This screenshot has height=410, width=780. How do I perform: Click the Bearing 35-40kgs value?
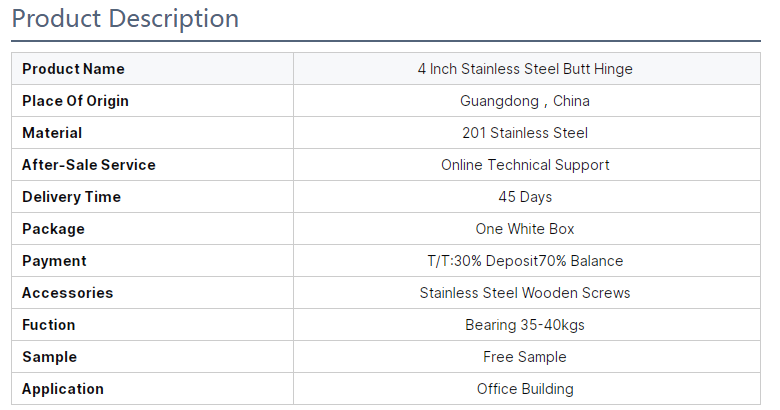click(x=525, y=325)
